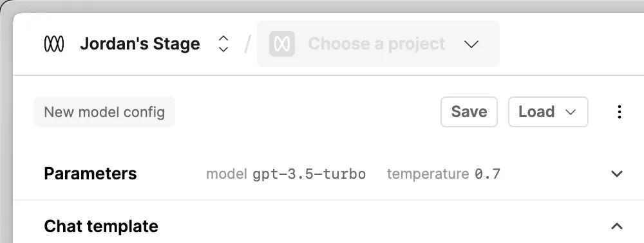Open the chevron beside Choose a project
This screenshot has height=243, width=644.
(x=471, y=44)
